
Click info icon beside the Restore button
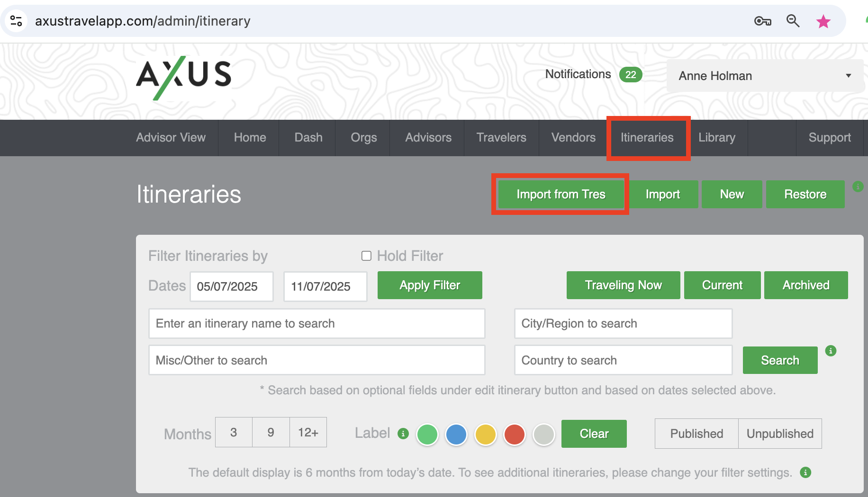coord(858,186)
